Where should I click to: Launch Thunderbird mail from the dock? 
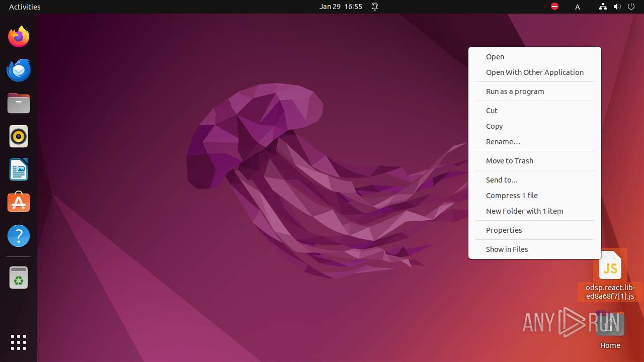click(19, 70)
